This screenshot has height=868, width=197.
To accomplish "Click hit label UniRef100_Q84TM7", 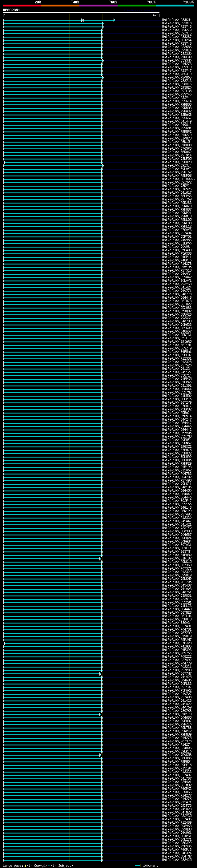I will coord(176,856).
